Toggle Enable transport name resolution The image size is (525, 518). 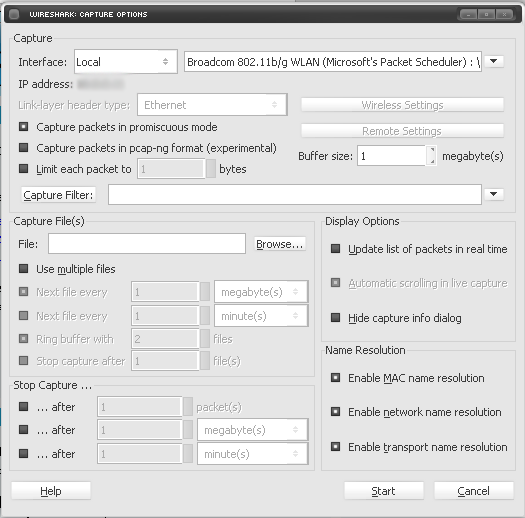point(335,447)
